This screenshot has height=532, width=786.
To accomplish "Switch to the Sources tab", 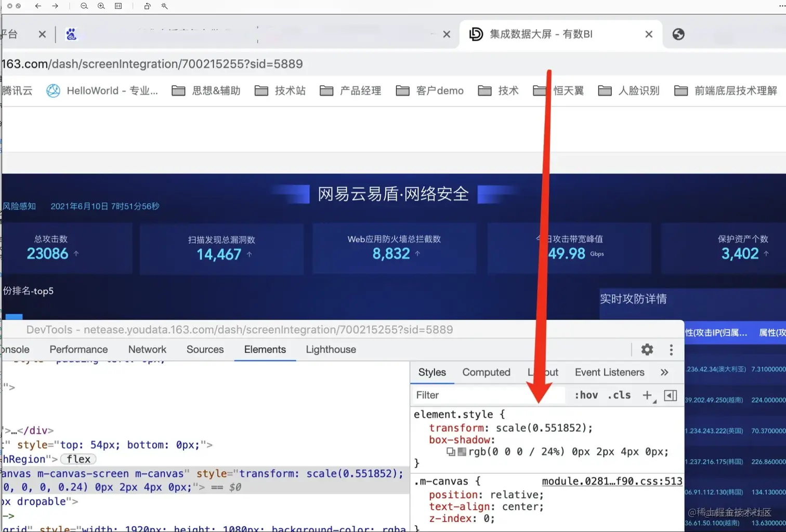I will pos(205,350).
